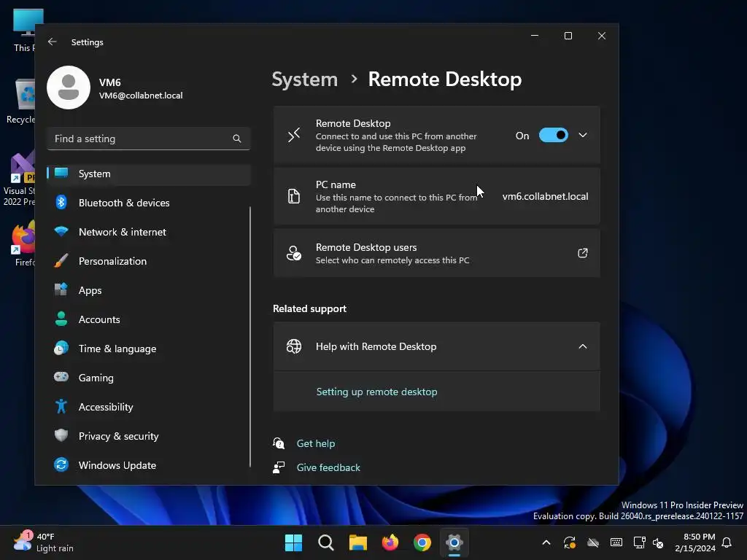Click the muted volume tray icon

tap(658, 542)
